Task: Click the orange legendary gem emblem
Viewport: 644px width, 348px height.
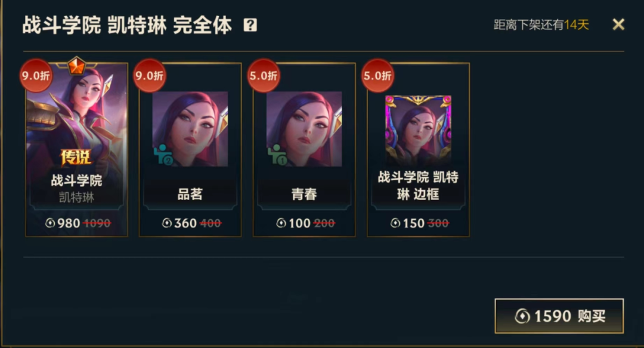Action: tap(76, 66)
